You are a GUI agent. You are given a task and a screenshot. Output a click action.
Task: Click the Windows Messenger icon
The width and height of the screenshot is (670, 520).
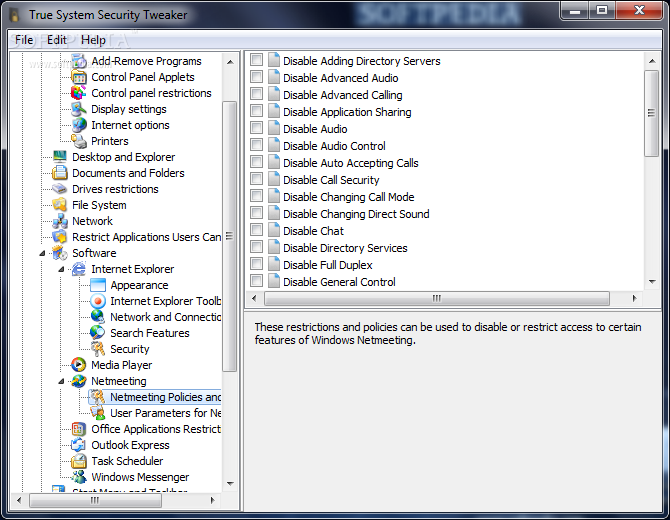pos(79,477)
